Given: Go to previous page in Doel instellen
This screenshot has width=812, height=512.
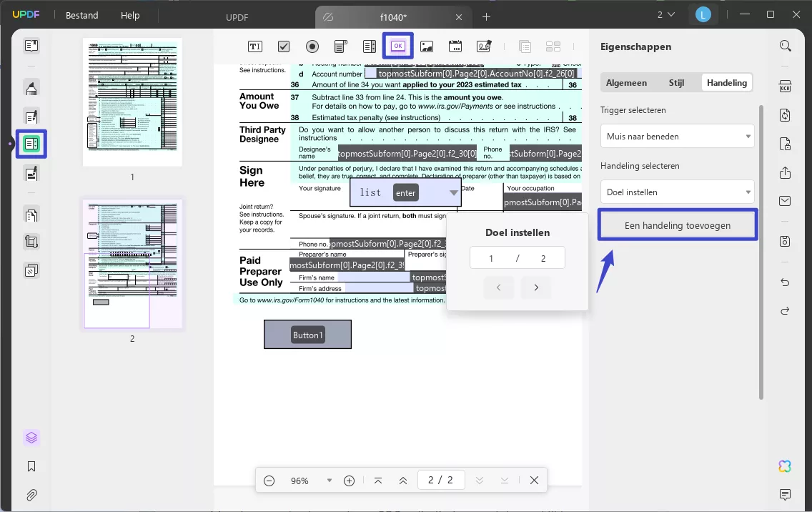Looking at the screenshot, I should tap(499, 287).
